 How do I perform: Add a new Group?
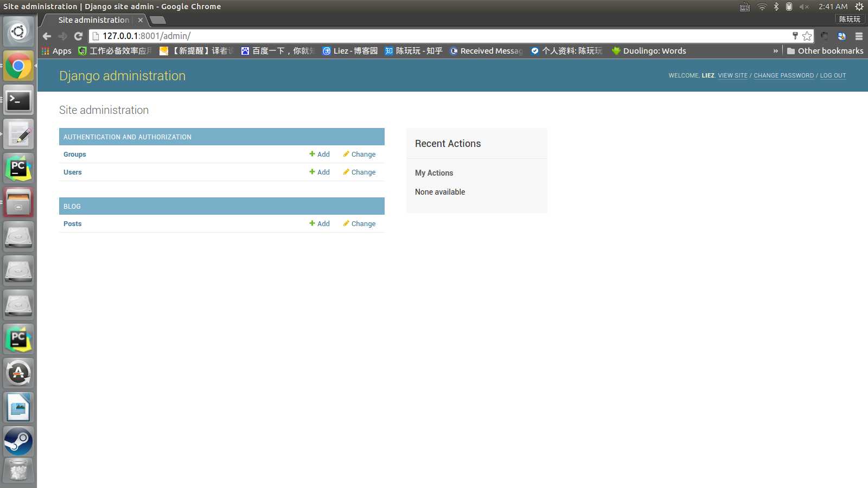point(320,155)
